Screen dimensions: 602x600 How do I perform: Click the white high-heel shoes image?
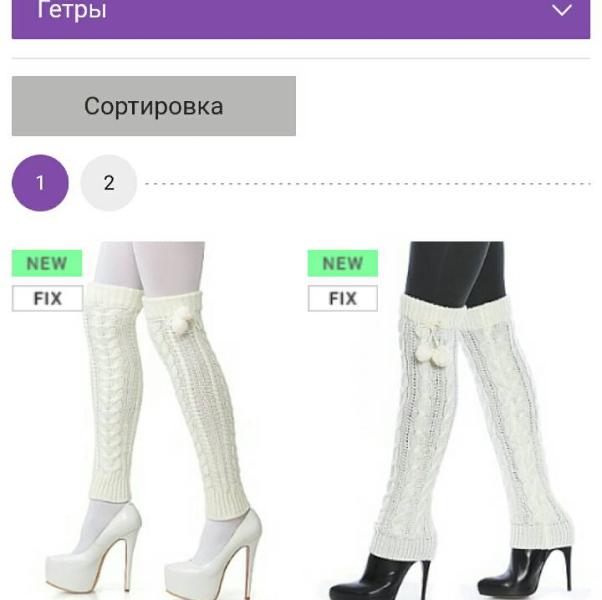pos(154,555)
